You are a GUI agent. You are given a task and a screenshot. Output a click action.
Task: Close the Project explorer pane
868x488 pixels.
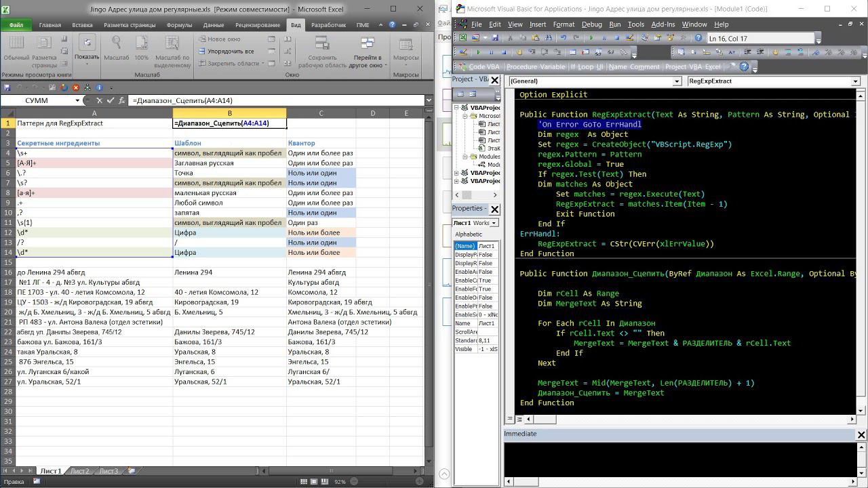(494, 79)
